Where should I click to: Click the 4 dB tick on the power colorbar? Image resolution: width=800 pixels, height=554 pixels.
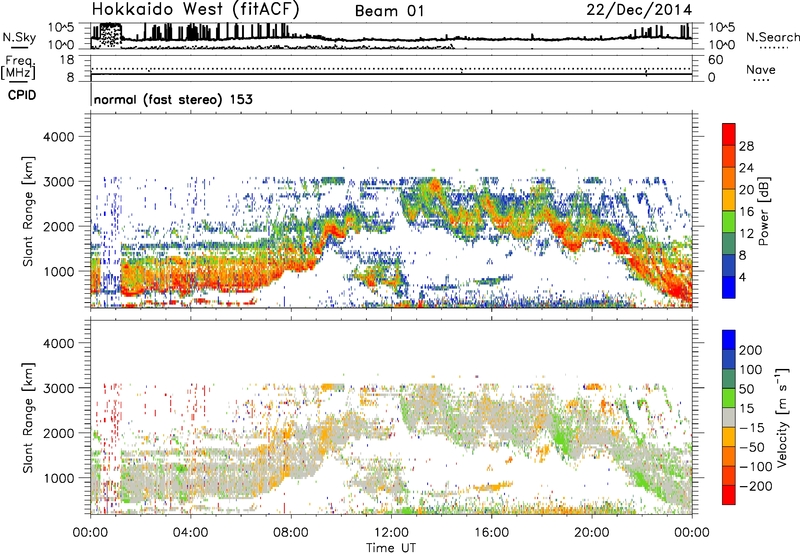(742, 277)
